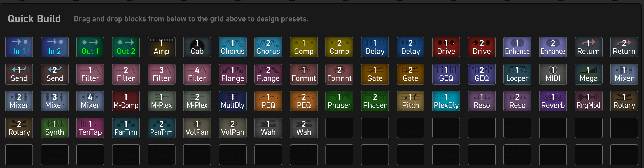The width and height of the screenshot is (644, 168).
Task: Select the Amp 1 block
Action: tap(161, 47)
